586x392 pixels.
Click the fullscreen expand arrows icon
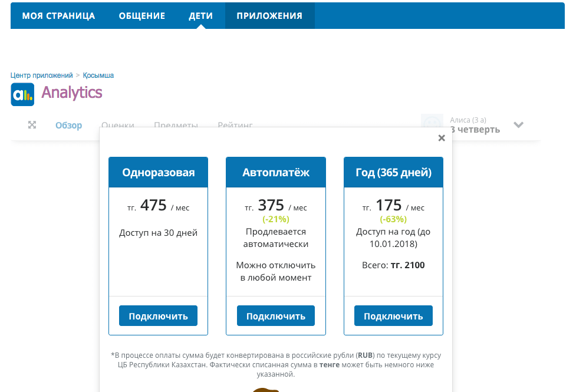(x=32, y=125)
